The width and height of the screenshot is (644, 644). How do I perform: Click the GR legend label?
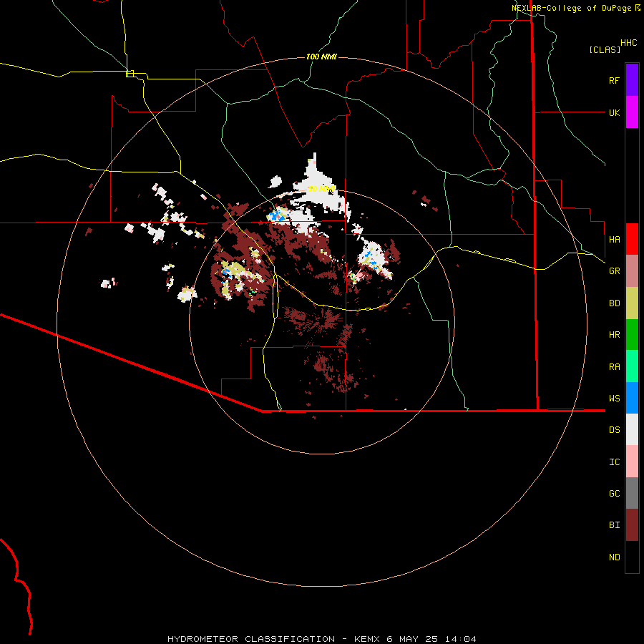click(614, 271)
